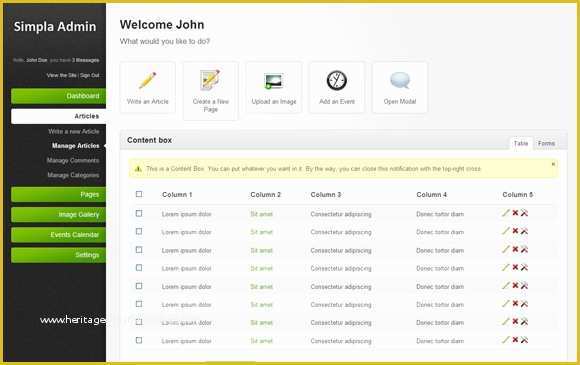Click the Column 1 header
The image size is (580, 365).
(x=177, y=195)
